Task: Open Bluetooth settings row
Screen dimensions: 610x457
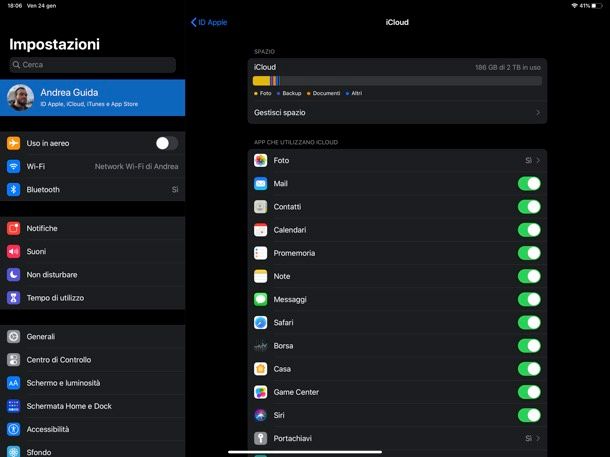Action: coord(93,189)
